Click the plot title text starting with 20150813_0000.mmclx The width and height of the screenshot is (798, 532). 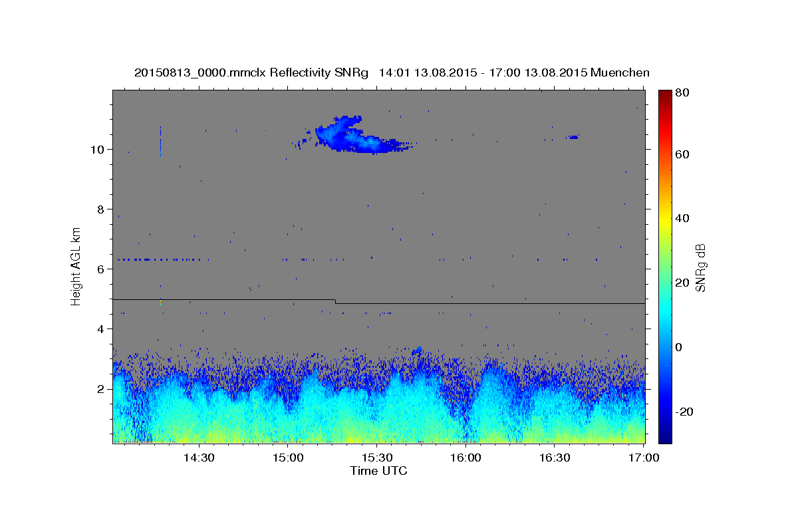[x=392, y=72]
